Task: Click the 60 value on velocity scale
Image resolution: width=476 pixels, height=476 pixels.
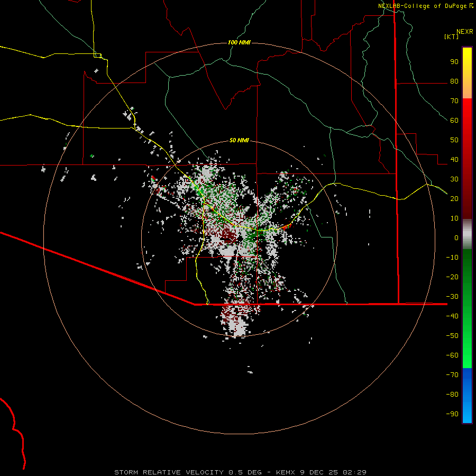Action: (454, 120)
